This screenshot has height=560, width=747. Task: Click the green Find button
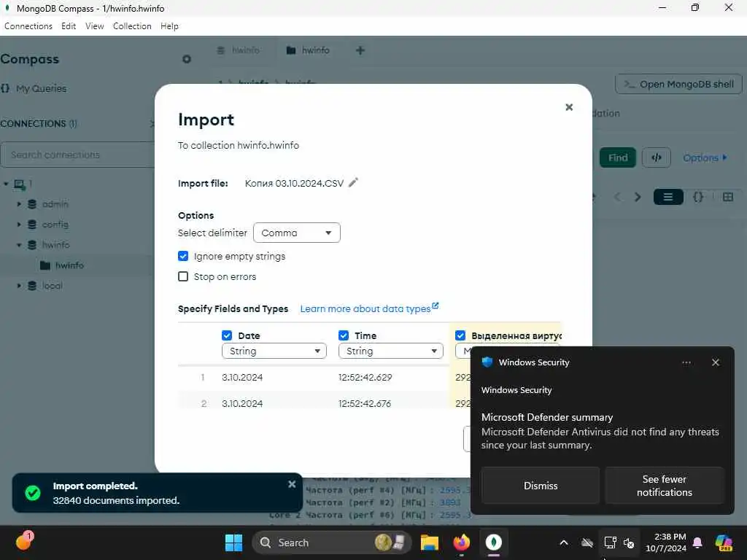617,157
